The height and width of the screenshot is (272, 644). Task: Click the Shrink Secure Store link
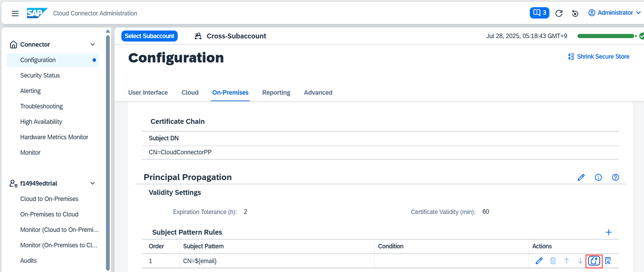pos(599,56)
